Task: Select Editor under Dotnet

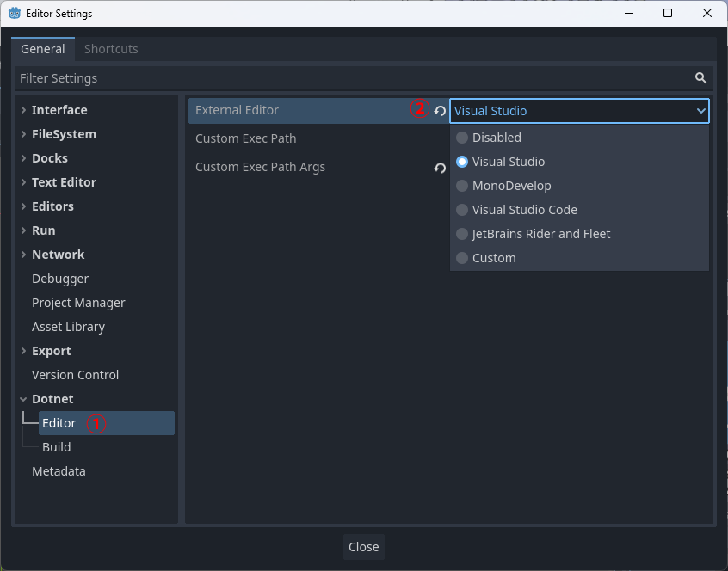Action: point(107,423)
